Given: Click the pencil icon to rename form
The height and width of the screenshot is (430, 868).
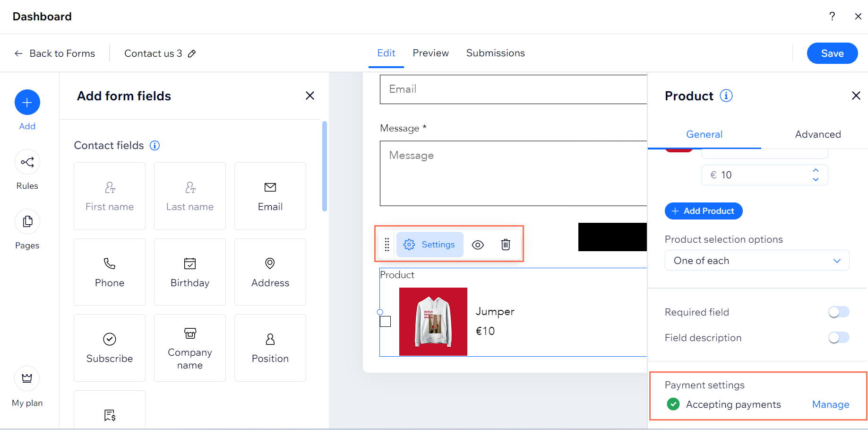Looking at the screenshot, I should (192, 53).
